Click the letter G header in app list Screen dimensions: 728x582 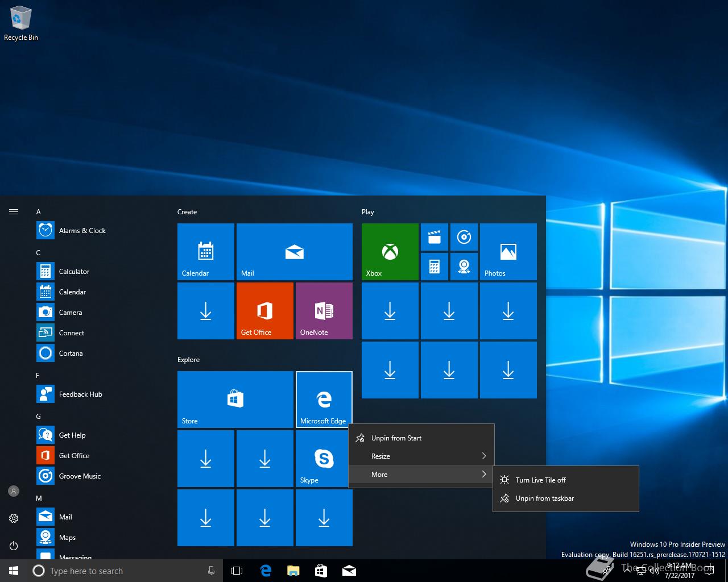click(x=39, y=416)
